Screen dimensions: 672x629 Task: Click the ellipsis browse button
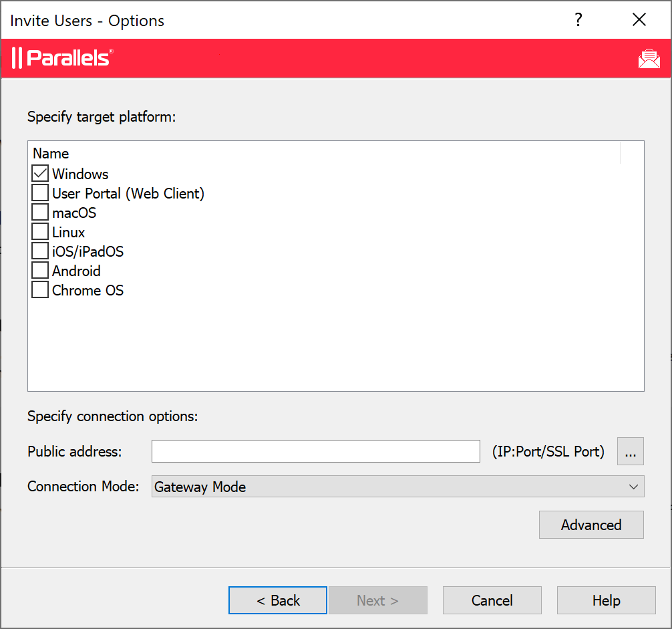click(631, 451)
